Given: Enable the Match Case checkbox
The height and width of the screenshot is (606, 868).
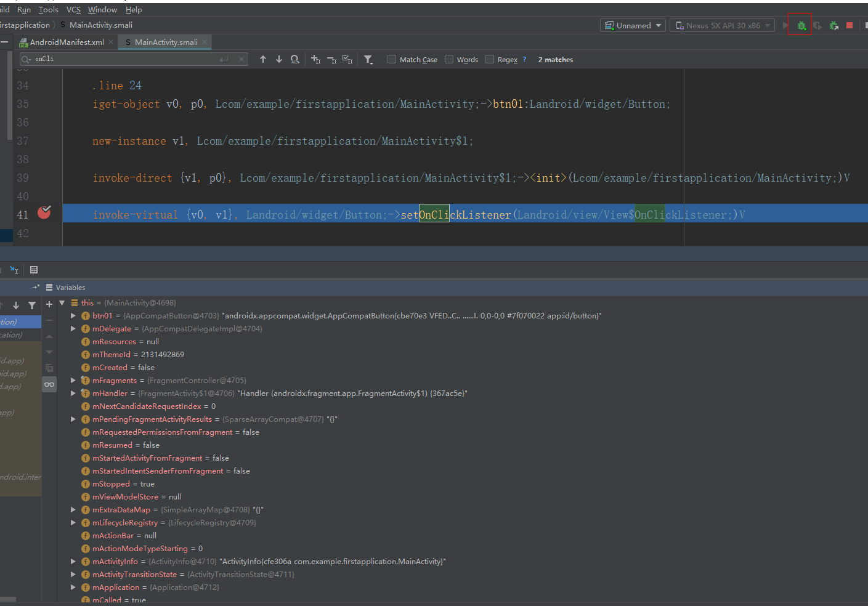Looking at the screenshot, I should click(392, 59).
